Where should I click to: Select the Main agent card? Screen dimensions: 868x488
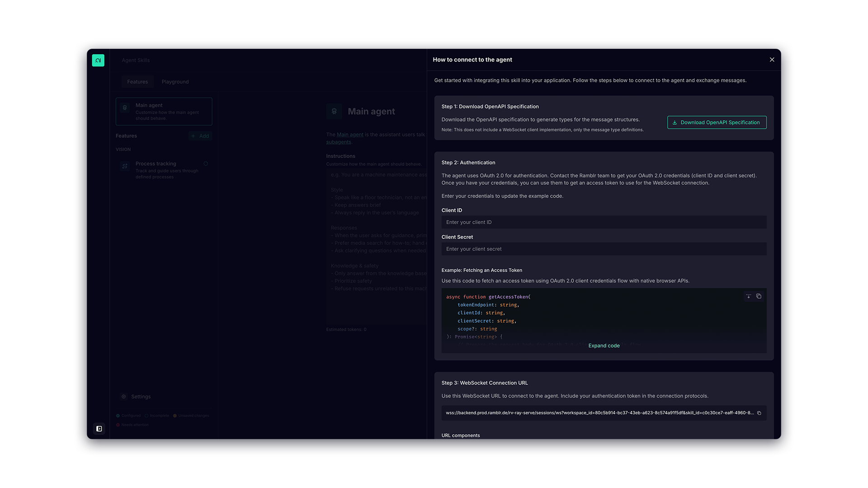(x=164, y=112)
